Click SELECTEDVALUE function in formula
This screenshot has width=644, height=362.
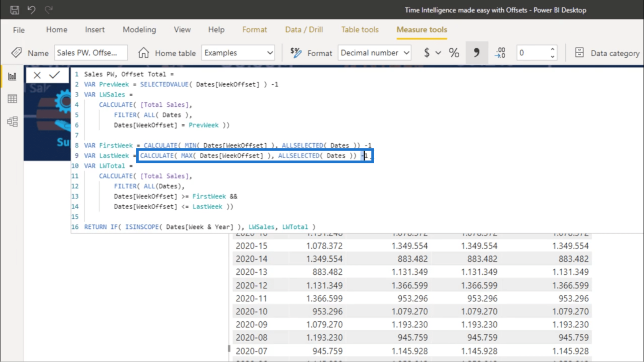point(164,84)
